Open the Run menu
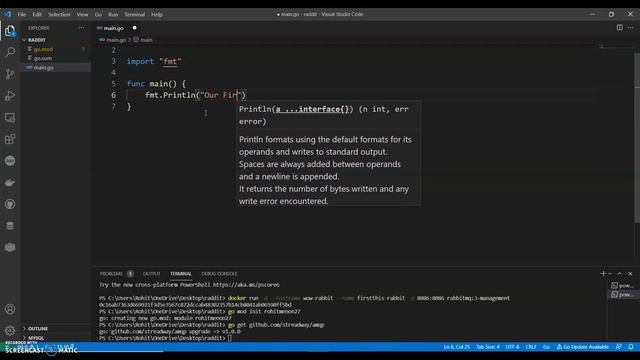 (113, 14)
